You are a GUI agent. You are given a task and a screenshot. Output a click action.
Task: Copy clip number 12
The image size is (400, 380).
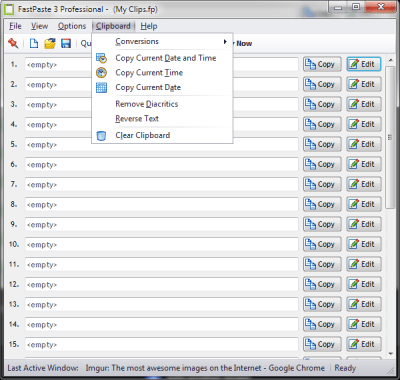tap(322, 284)
